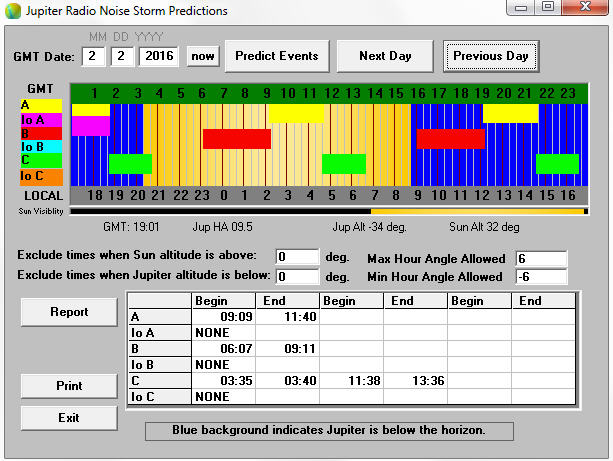Click the green C legend swatch

[41, 160]
